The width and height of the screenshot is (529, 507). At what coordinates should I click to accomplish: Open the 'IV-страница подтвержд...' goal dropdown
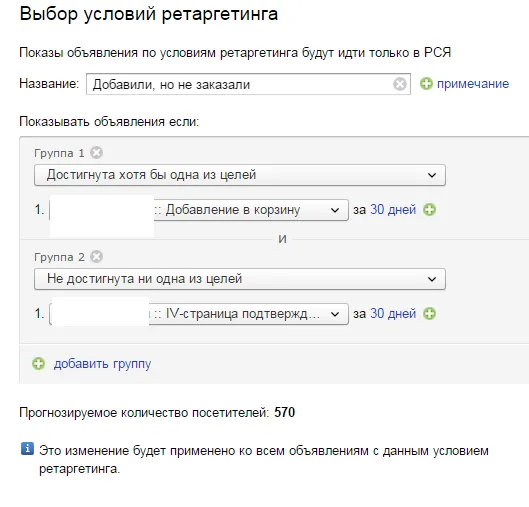tap(199, 314)
